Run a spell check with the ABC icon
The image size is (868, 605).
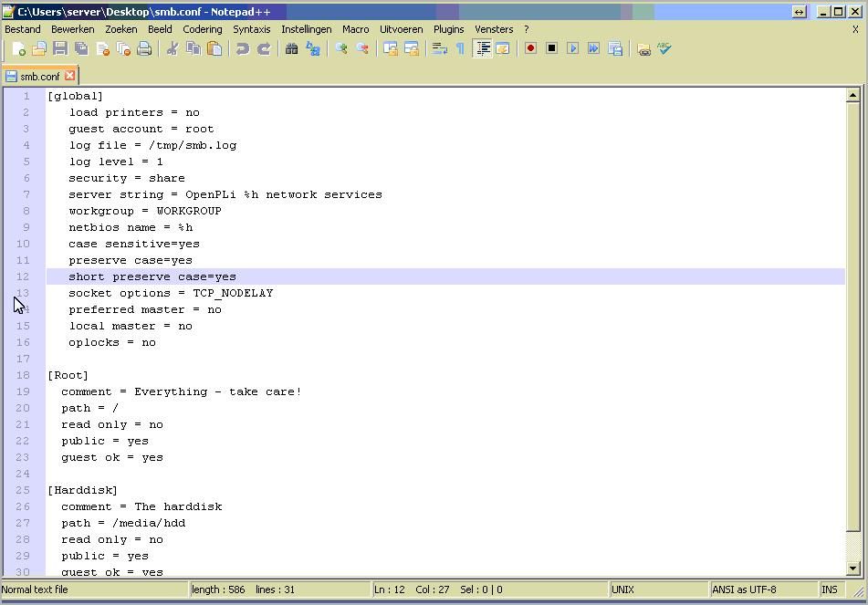[663, 48]
